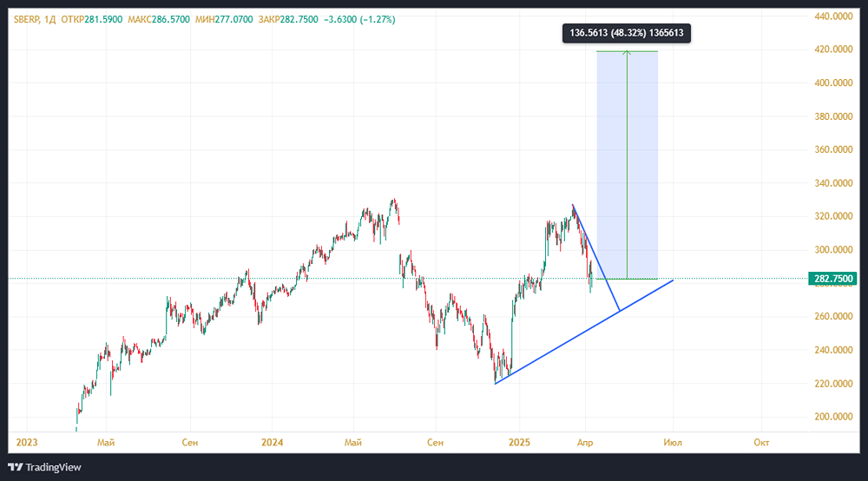Click the 2025 label on time axis
This screenshot has width=868, height=481.
519,442
